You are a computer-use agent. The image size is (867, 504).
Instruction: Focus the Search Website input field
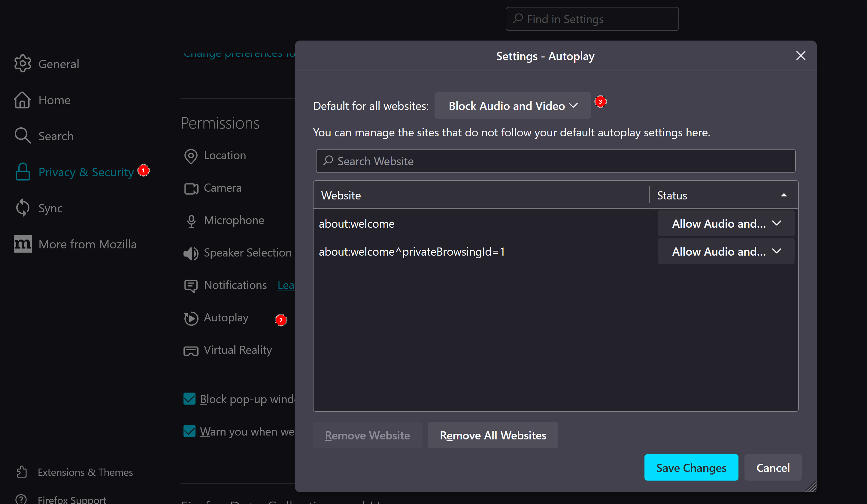(x=556, y=161)
